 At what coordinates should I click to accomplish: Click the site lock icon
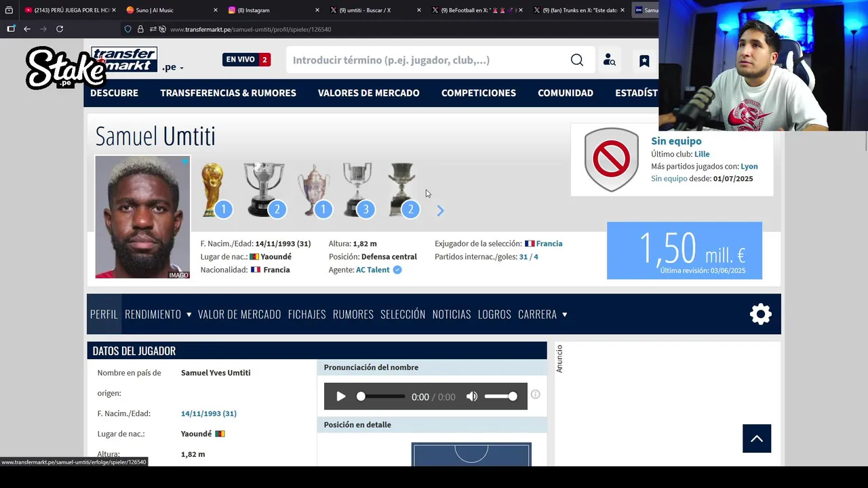[140, 29]
